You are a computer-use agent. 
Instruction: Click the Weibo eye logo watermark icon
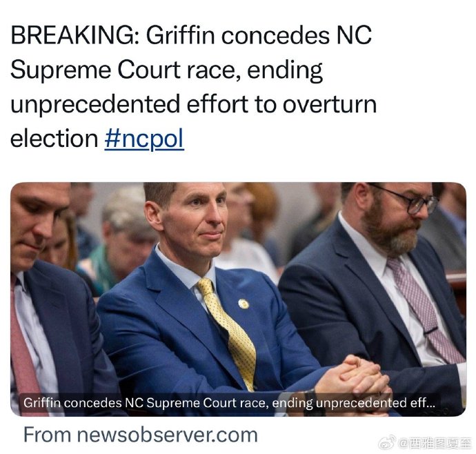(x=387, y=442)
